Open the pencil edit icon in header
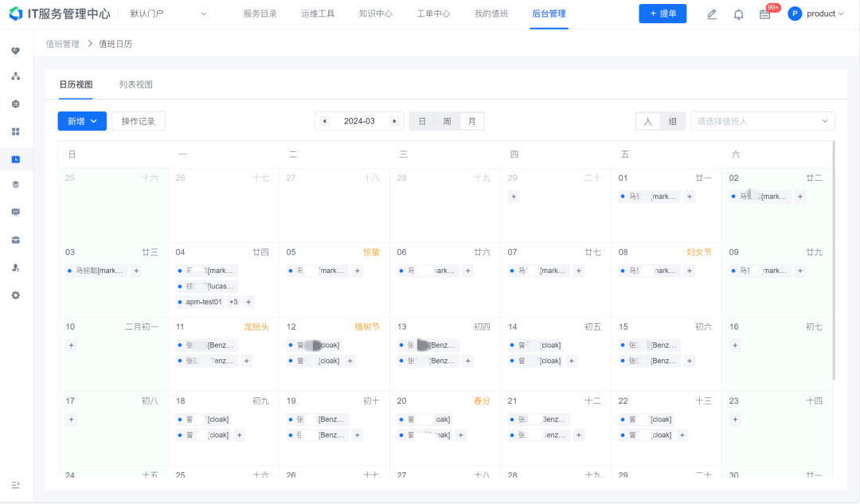 tap(712, 14)
